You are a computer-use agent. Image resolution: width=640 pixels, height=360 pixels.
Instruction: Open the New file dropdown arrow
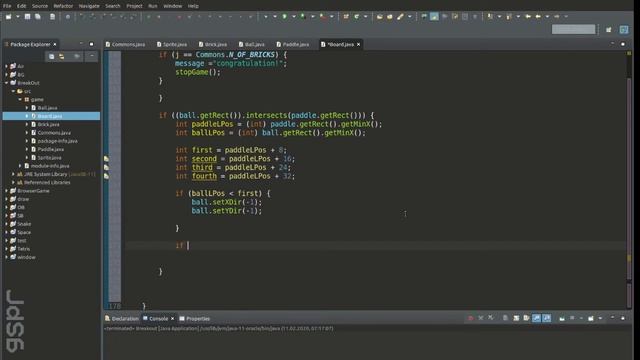coord(18,16)
